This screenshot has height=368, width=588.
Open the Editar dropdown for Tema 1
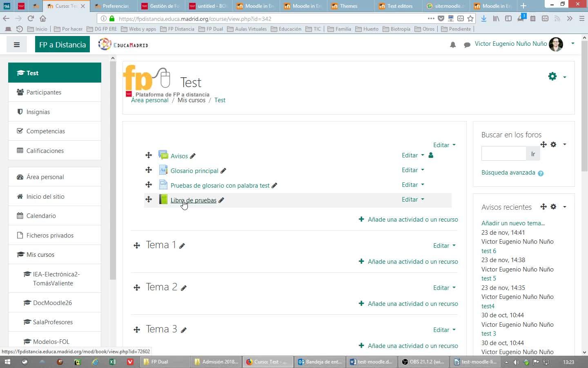coord(444,246)
